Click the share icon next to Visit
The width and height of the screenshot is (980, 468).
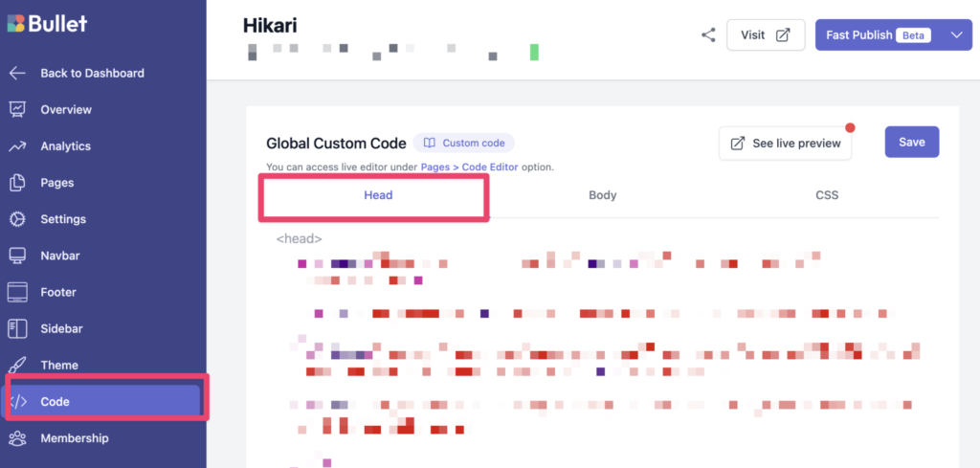(708, 35)
